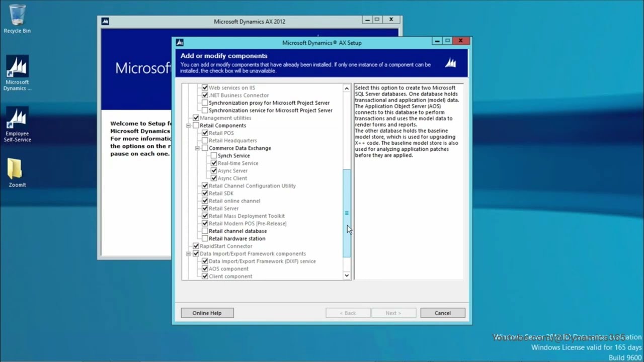Select the .NET Business Connector item
Screen dimensions: 644x362
tap(238, 96)
